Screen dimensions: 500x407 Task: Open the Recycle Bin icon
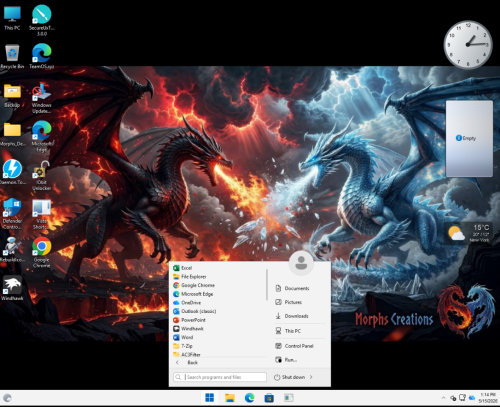[12, 56]
